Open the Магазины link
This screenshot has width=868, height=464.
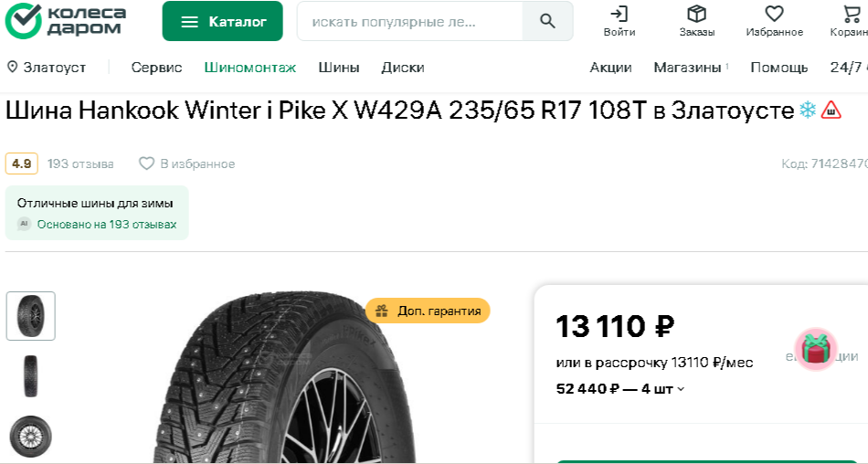click(687, 68)
